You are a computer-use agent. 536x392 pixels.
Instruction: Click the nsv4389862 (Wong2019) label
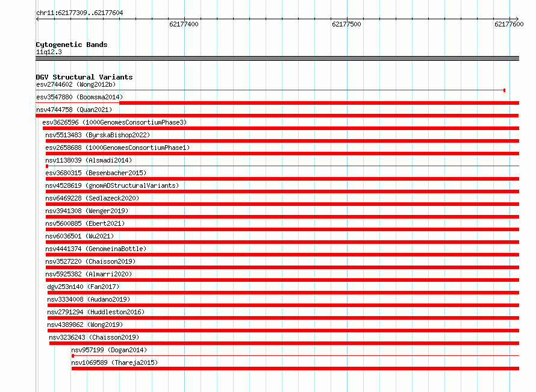85,325
